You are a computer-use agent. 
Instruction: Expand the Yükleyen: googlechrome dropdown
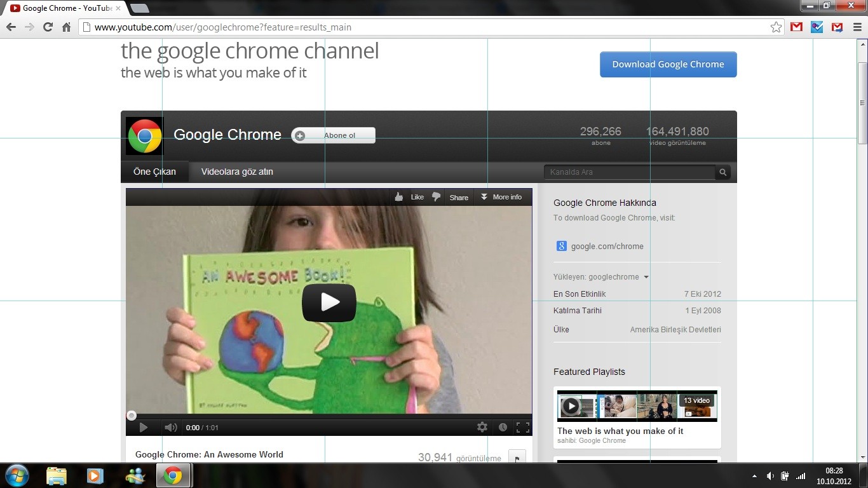click(x=601, y=277)
